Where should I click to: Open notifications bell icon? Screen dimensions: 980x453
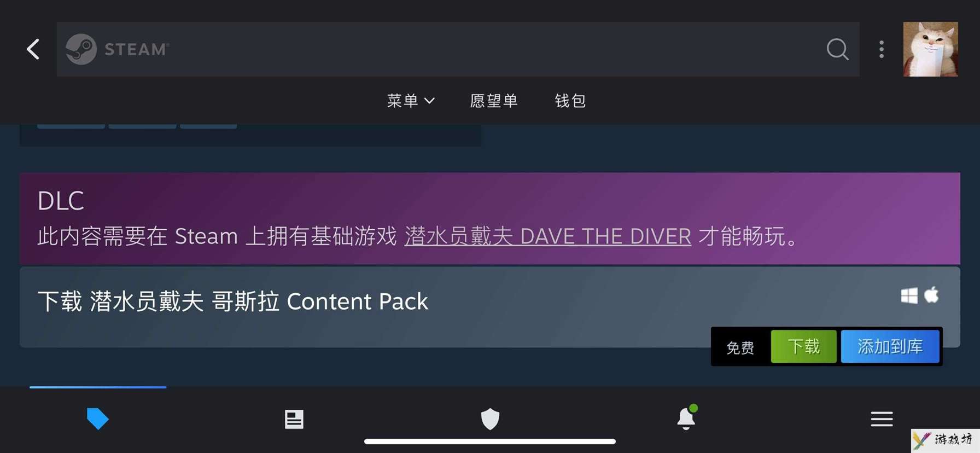click(686, 418)
